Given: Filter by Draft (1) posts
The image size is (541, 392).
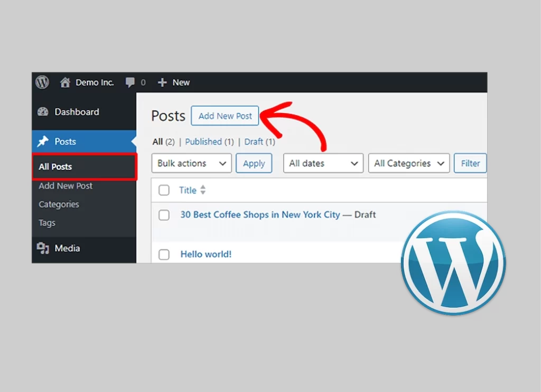Looking at the screenshot, I should (260, 142).
